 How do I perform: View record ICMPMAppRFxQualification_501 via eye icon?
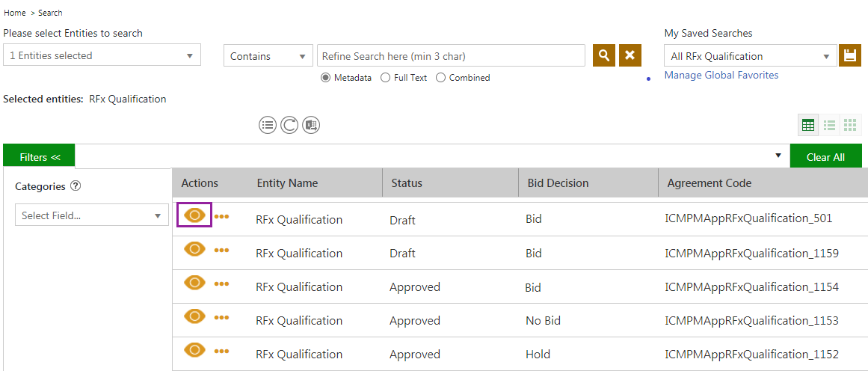coord(194,215)
